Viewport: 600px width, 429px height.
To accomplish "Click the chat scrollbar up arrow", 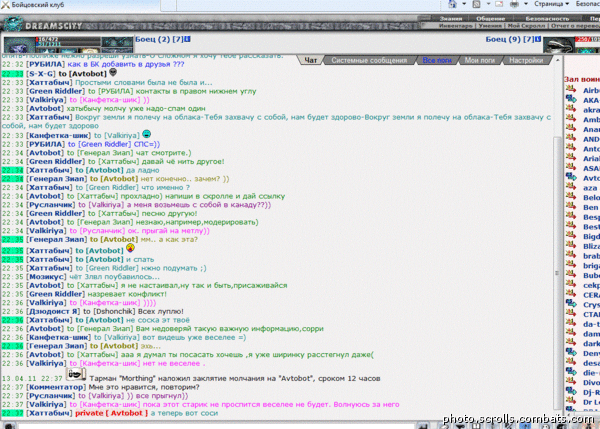I will [558, 60].
